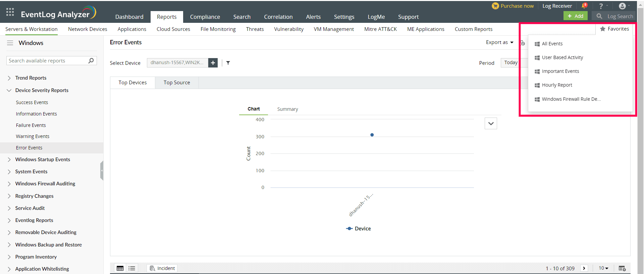This screenshot has width=644, height=274.
Task: Open the LogMe tab
Action: point(376,17)
